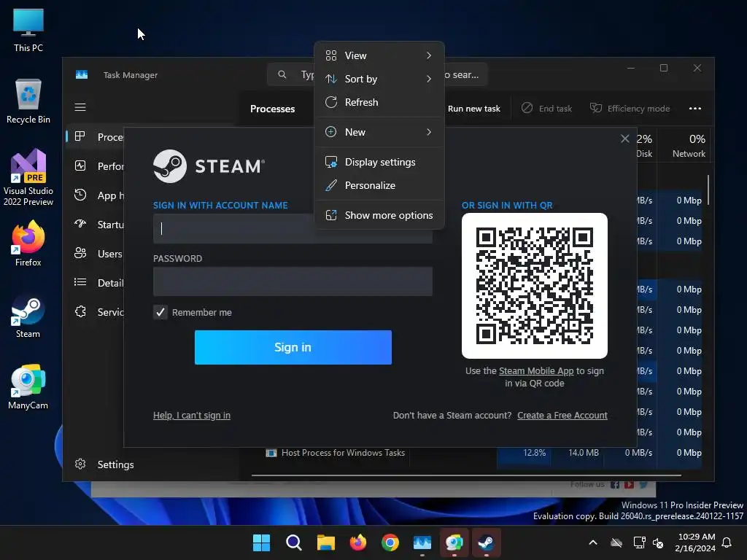The width and height of the screenshot is (747, 560).
Task: Select Show more options
Action: pyautogui.click(x=379, y=215)
